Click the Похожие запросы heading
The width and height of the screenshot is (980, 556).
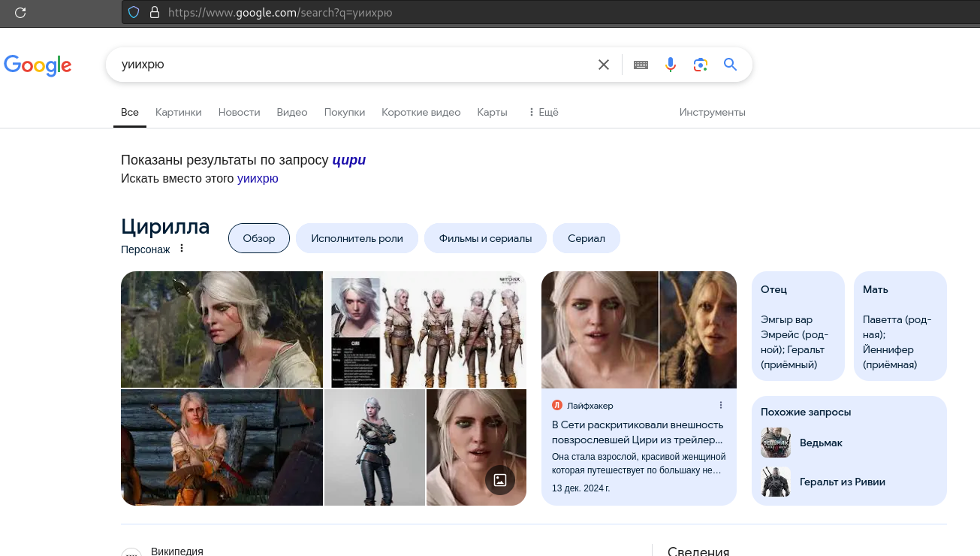point(806,412)
